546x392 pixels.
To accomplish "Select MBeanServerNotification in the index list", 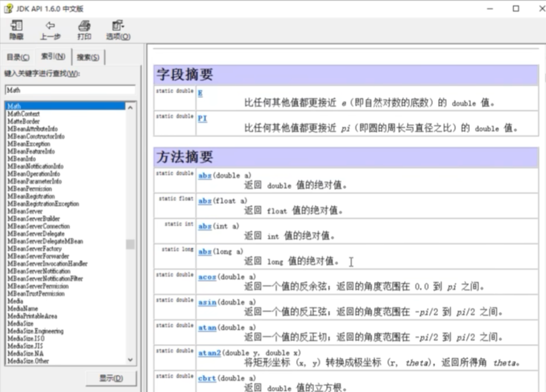I will click(38, 271).
